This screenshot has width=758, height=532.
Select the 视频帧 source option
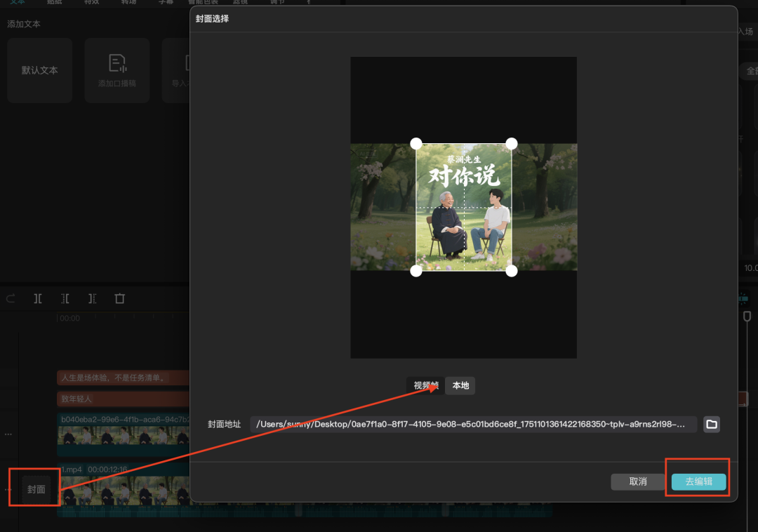pos(423,385)
